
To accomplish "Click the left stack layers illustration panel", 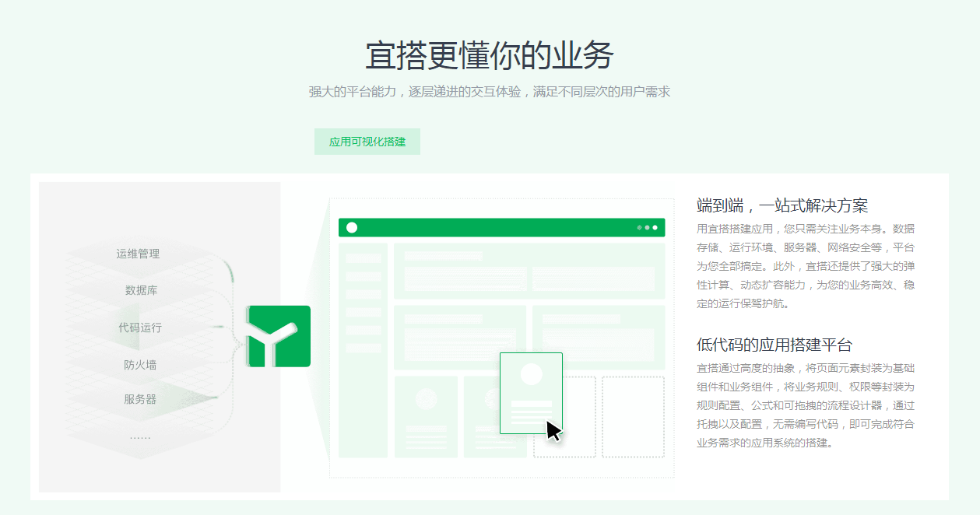I will 160,337.
